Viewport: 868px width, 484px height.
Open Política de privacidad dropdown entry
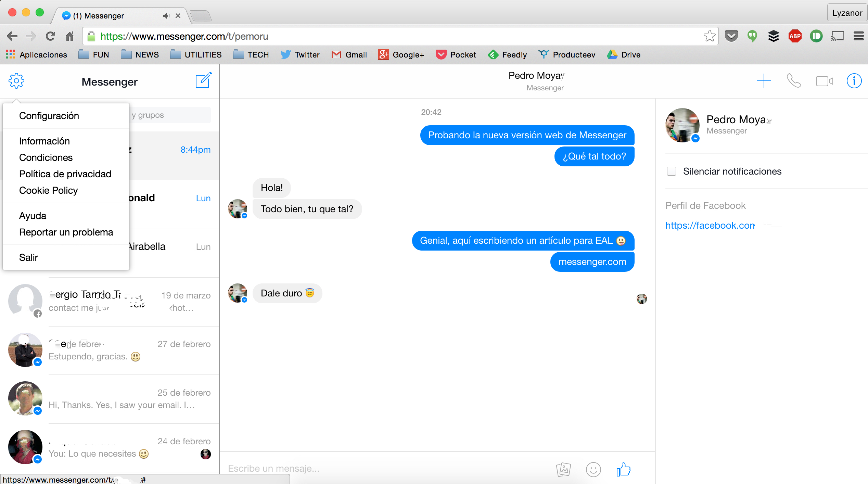click(65, 174)
